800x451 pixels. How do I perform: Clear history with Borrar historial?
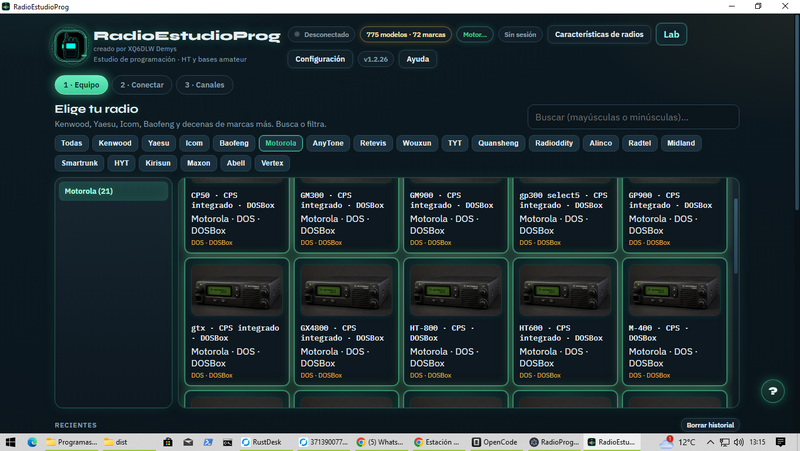710,425
